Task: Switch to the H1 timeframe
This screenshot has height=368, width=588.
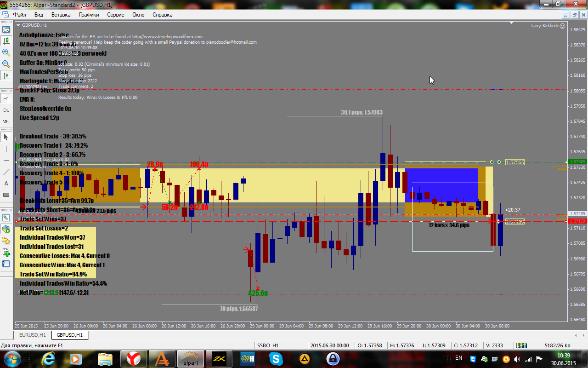Action: [x=6, y=98]
